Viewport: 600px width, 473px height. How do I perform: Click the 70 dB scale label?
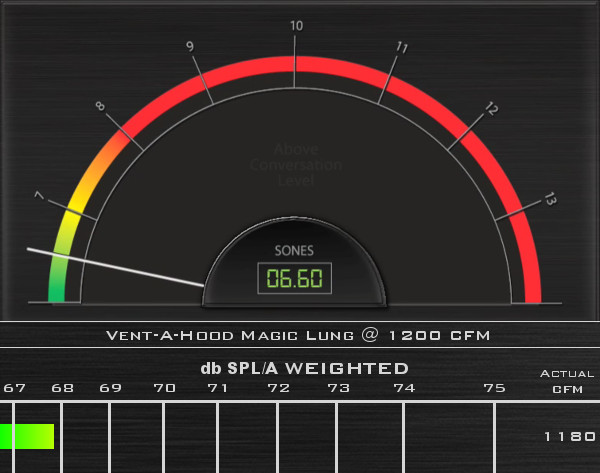tap(165, 388)
